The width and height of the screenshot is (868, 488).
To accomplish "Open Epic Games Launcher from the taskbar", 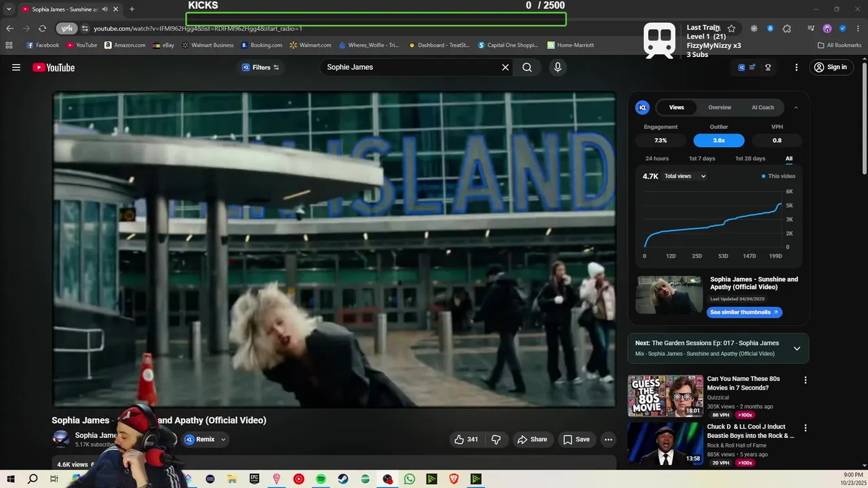I will click(254, 479).
